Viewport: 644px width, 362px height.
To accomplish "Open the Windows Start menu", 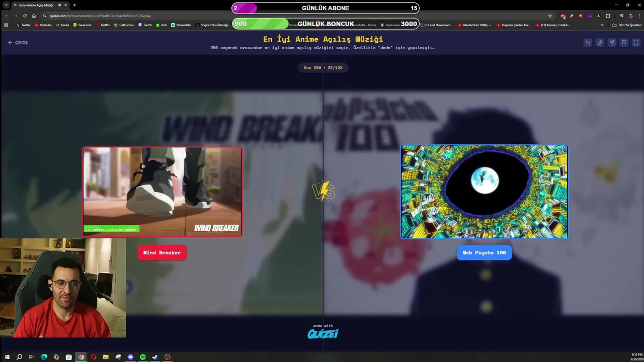I will coord(7,357).
